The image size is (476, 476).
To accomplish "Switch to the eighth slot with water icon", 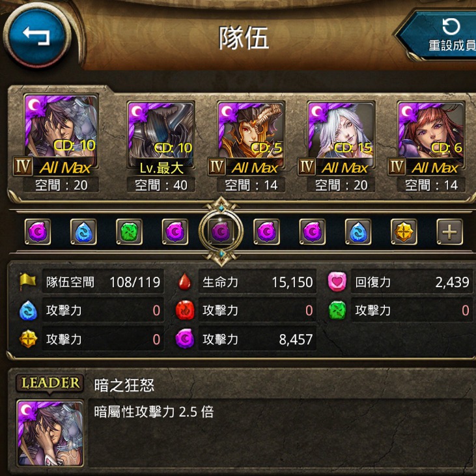I will pos(358,232).
